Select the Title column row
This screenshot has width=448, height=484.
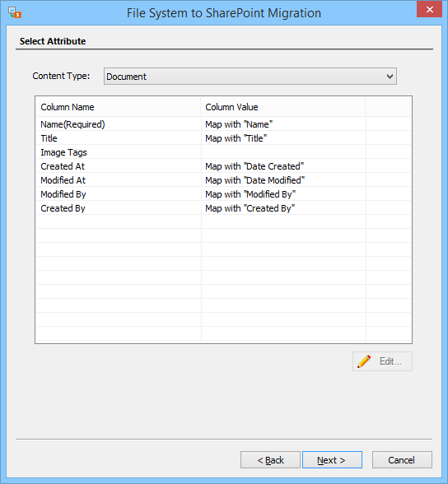(223, 138)
